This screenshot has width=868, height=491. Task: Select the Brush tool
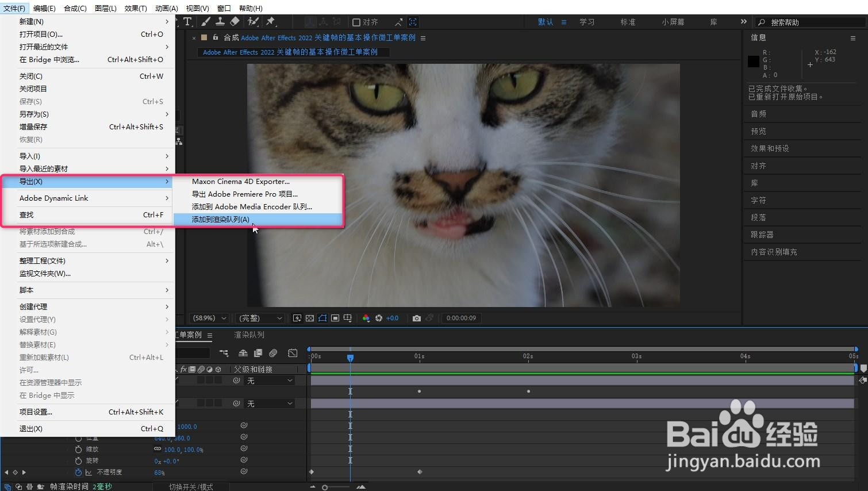click(205, 22)
